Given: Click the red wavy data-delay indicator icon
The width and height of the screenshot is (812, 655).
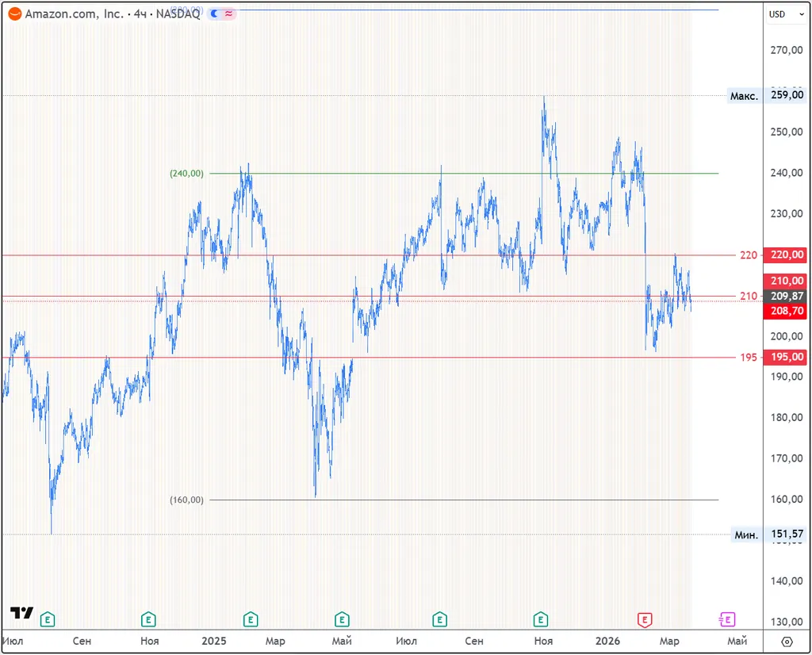Looking at the screenshot, I should 228,13.
